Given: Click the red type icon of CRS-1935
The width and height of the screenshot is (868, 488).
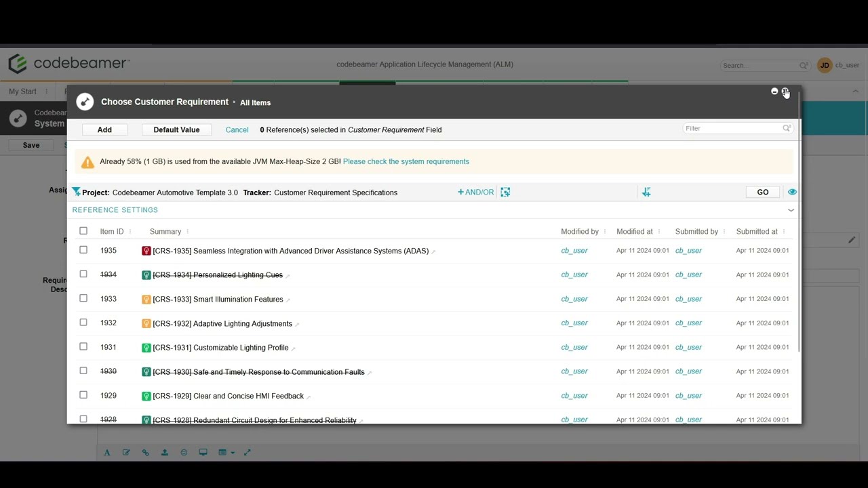Looking at the screenshot, I should point(146,251).
